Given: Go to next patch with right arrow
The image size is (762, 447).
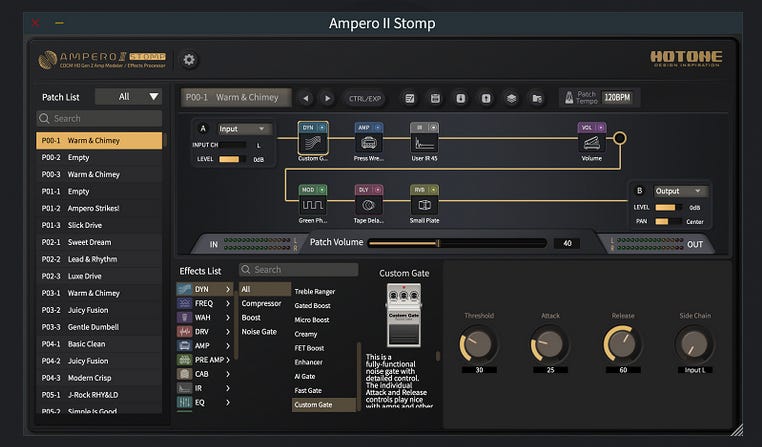Looking at the screenshot, I should coord(327,98).
